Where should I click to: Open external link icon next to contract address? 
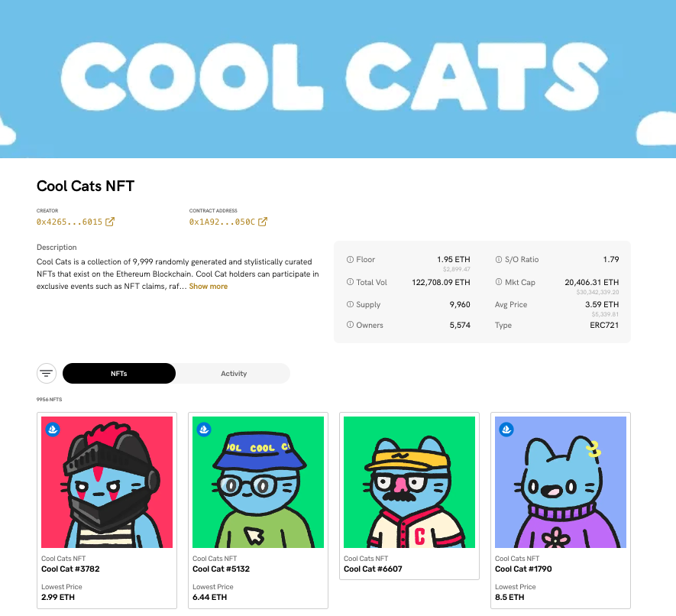263,222
